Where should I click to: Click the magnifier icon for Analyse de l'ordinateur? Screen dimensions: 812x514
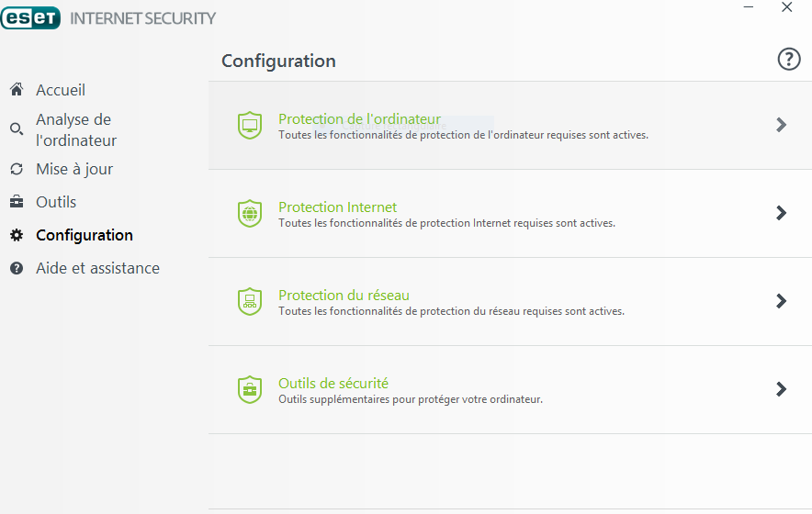(17, 128)
